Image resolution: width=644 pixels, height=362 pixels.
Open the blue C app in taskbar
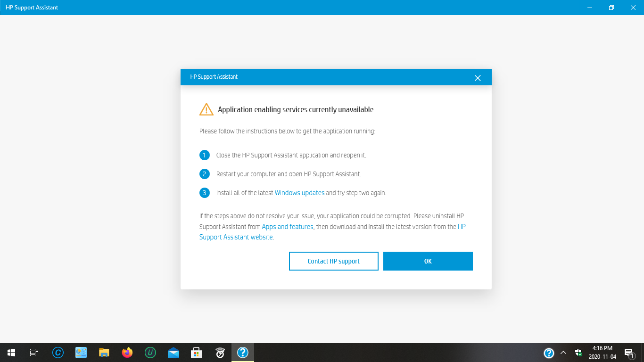(x=58, y=353)
